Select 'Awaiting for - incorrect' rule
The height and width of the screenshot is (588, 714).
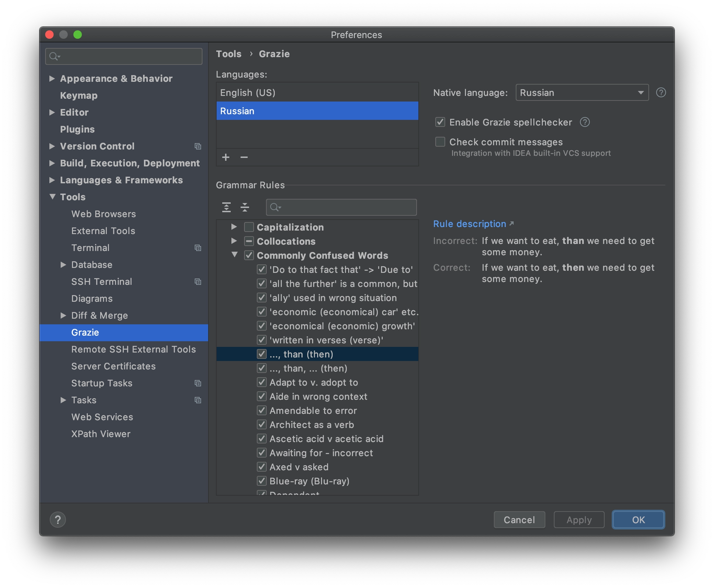click(317, 453)
